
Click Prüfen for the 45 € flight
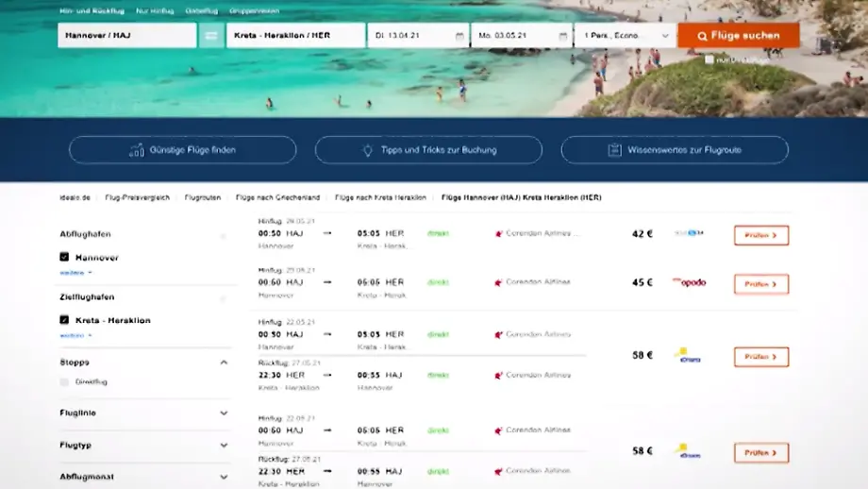760,284
